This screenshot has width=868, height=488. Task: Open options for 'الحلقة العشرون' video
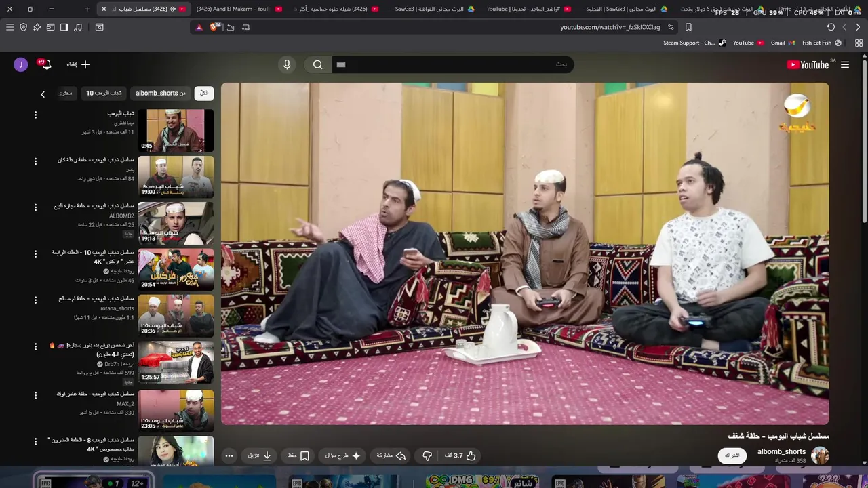[36, 441]
